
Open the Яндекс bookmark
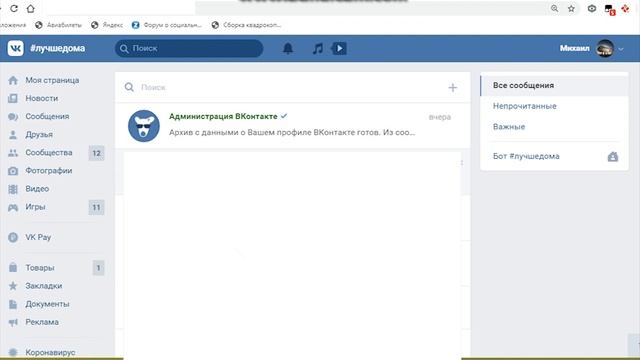coord(107,25)
